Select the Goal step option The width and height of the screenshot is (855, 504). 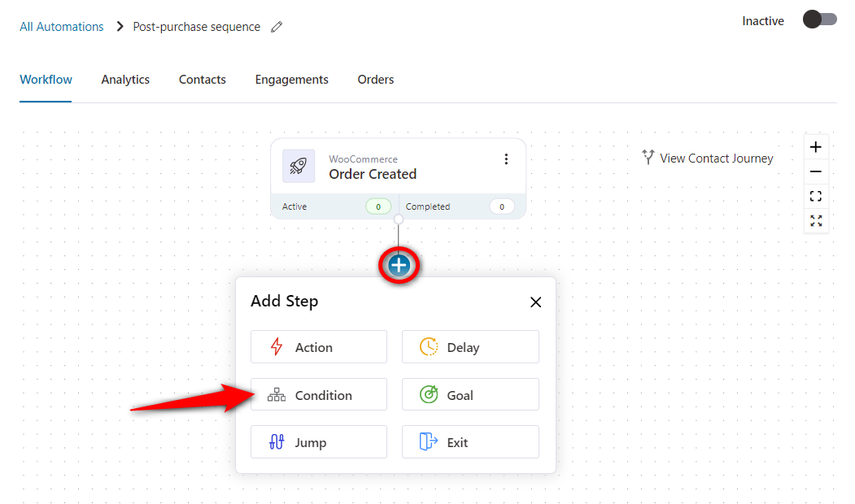click(469, 395)
